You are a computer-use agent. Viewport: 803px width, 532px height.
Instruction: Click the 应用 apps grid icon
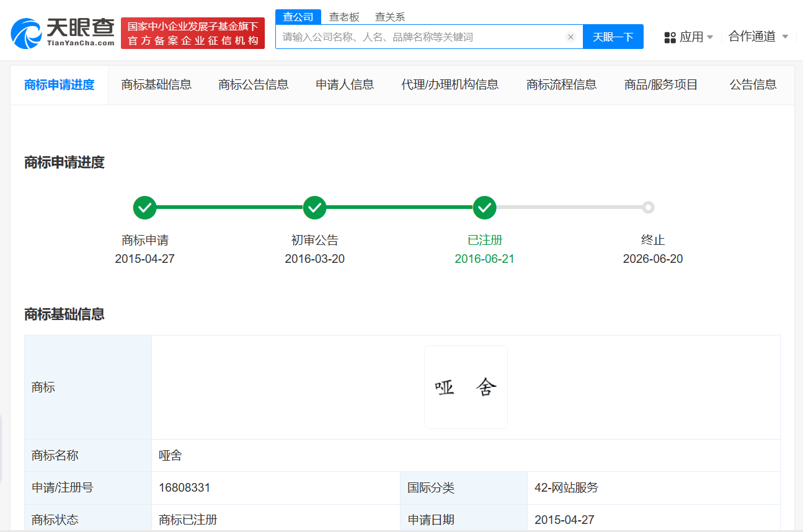[x=670, y=37]
